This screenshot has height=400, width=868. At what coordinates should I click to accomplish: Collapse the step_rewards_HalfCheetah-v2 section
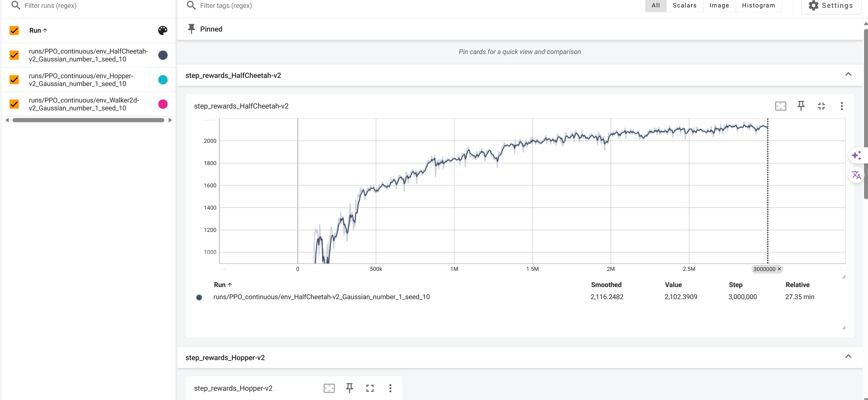(x=848, y=74)
